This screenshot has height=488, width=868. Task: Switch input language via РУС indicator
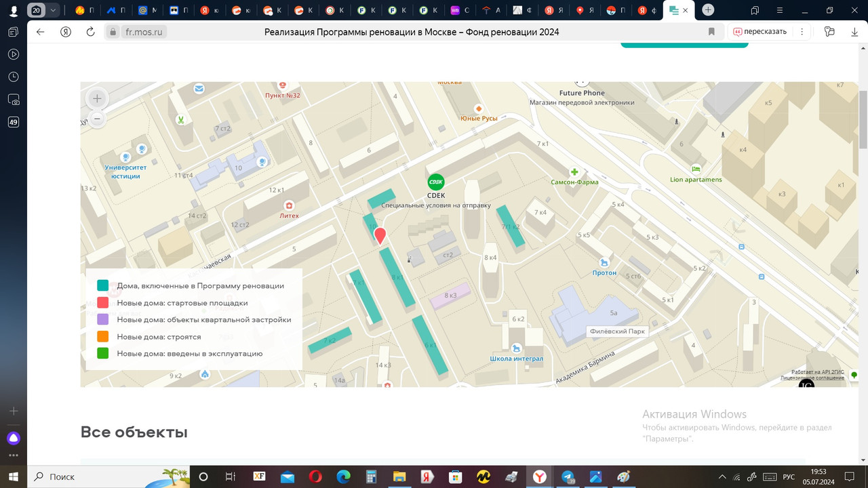tap(789, 477)
